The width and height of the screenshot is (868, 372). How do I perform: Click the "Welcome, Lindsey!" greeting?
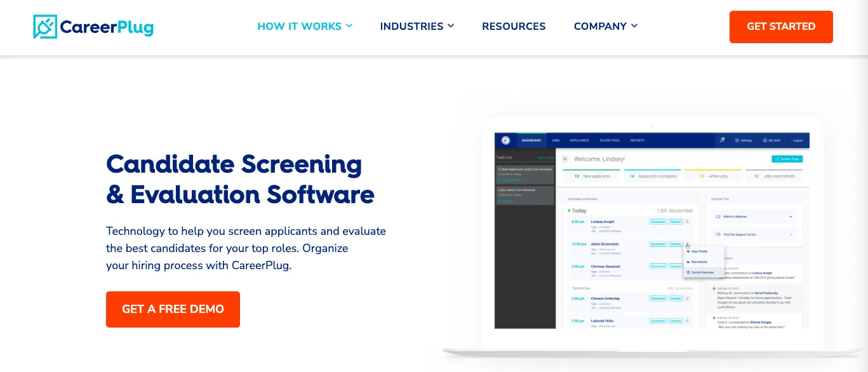coord(601,159)
